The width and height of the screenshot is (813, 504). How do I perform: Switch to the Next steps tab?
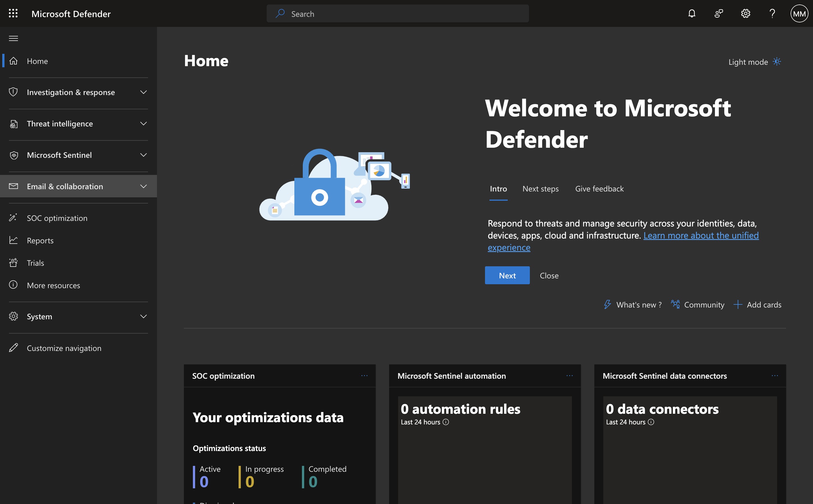pyautogui.click(x=540, y=189)
